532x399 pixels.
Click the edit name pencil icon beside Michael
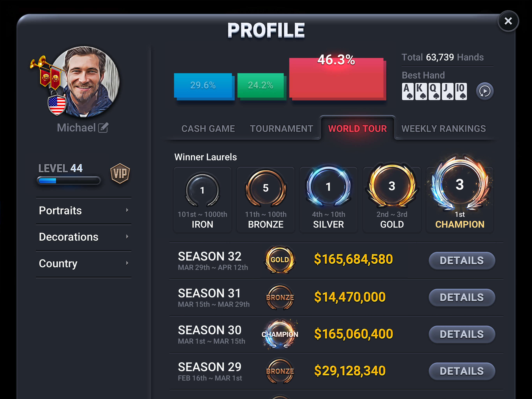(103, 128)
